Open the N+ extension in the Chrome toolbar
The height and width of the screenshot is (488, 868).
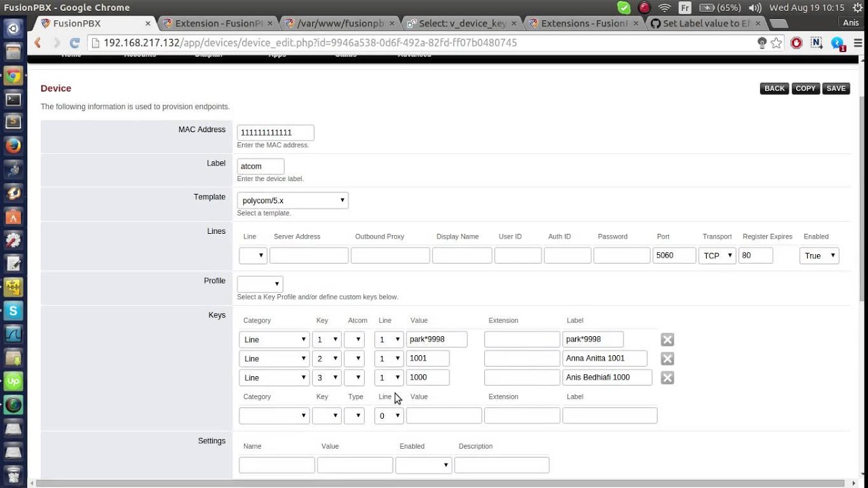coord(817,43)
